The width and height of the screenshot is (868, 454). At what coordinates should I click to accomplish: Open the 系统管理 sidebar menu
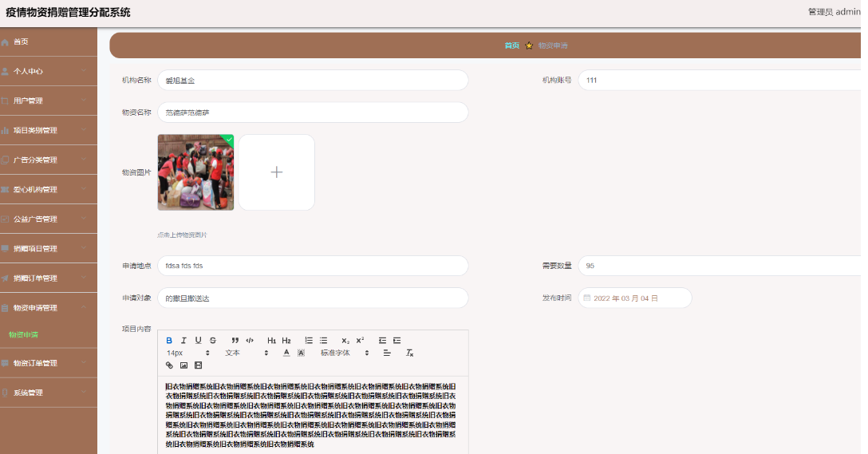coord(49,393)
